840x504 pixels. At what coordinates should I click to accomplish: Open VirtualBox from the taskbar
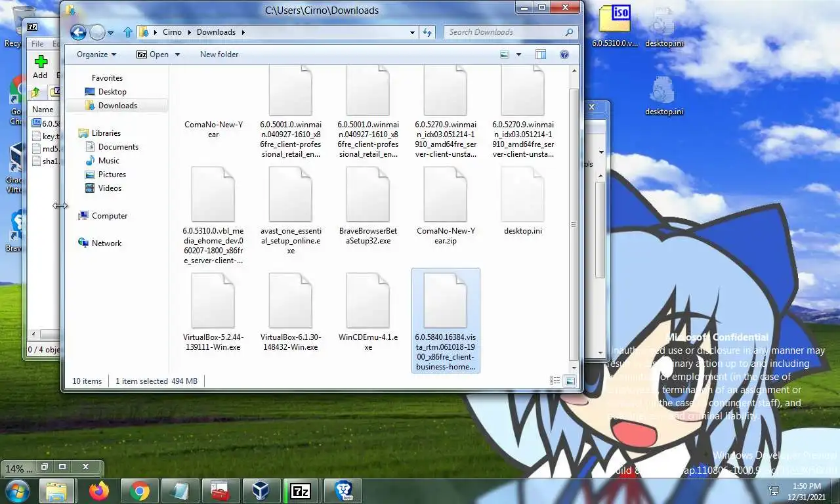[x=261, y=491]
